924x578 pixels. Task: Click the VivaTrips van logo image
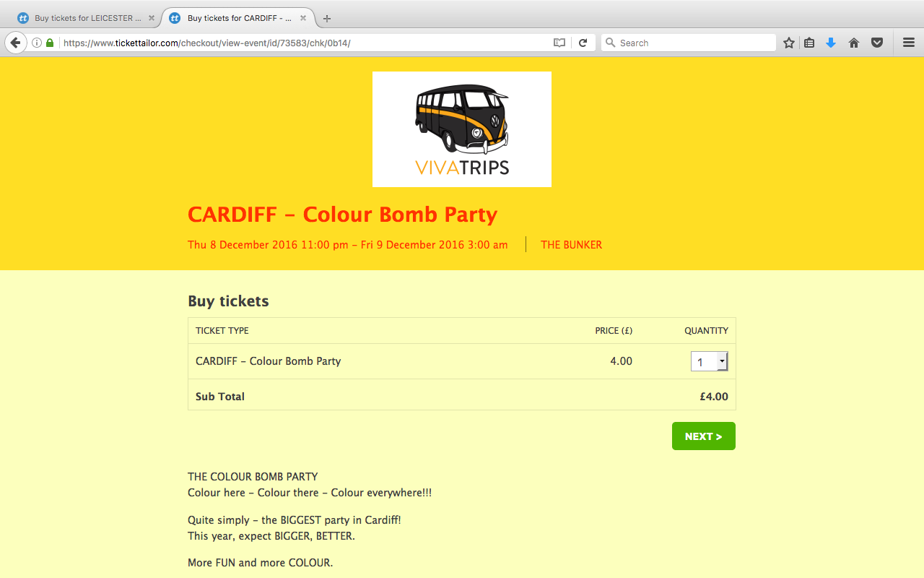tap(462, 129)
